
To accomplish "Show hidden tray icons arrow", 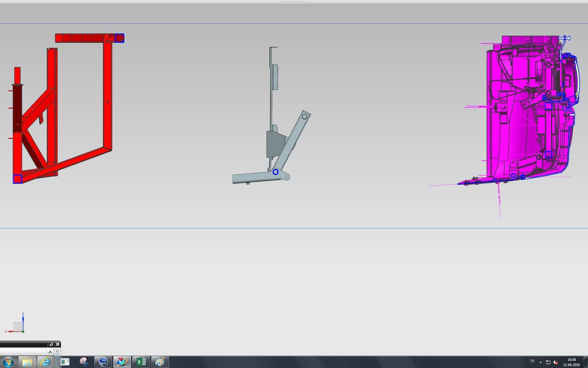I will [x=541, y=362].
